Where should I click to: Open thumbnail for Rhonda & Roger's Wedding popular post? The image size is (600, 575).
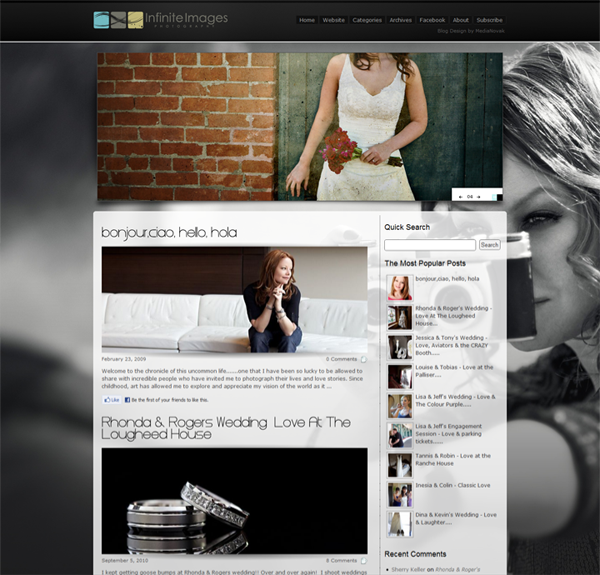coord(399,318)
